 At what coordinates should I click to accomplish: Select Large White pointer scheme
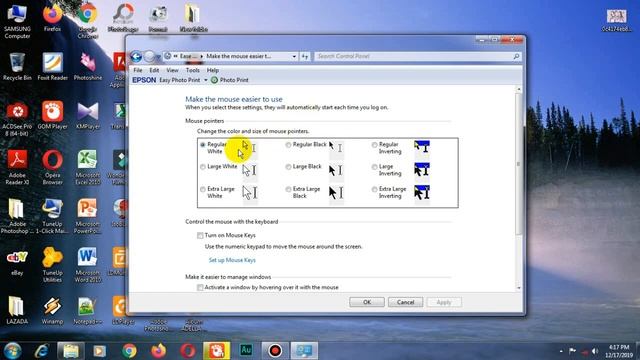[202, 167]
